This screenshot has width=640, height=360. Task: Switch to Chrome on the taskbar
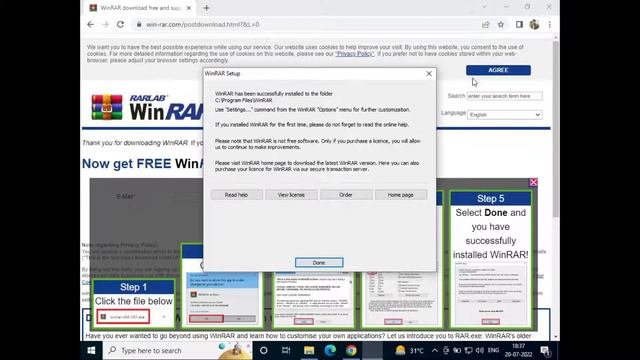pos(351,351)
